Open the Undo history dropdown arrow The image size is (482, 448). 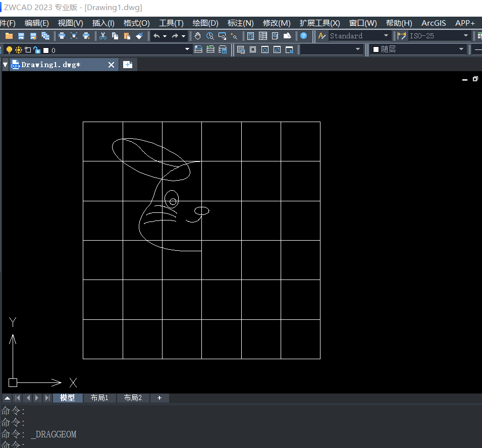point(165,36)
